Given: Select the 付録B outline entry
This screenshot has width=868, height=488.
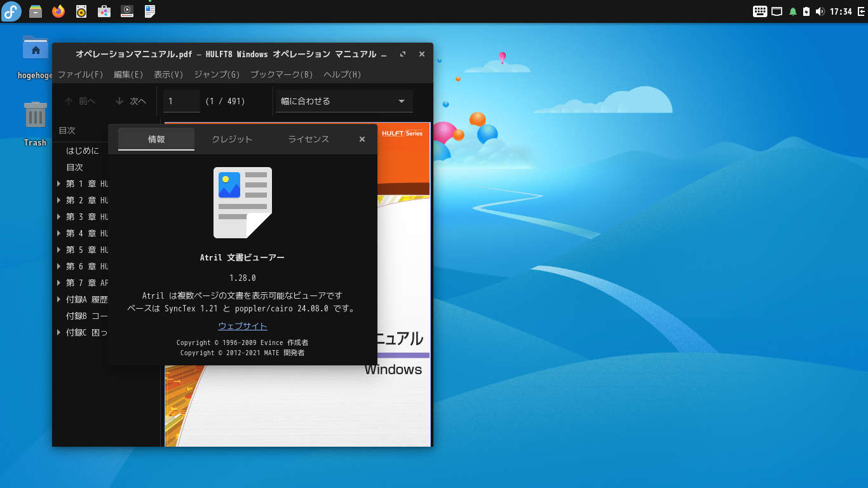Looking at the screenshot, I should coord(87,316).
